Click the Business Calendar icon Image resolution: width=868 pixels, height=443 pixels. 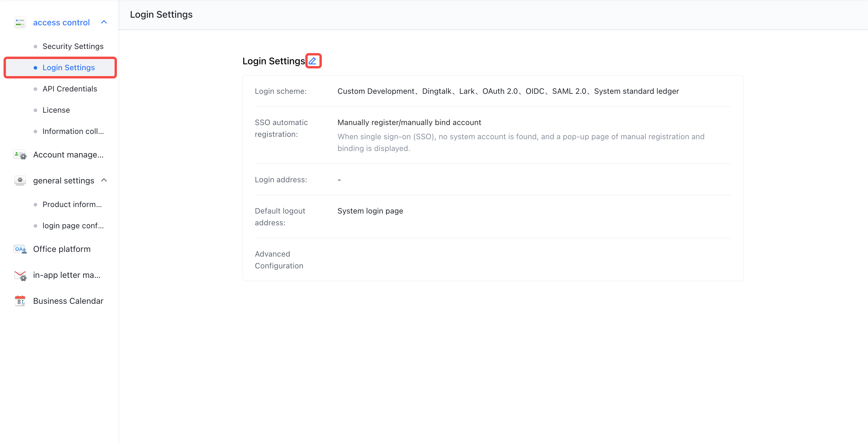pyautogui.click(x=20, y=301)
